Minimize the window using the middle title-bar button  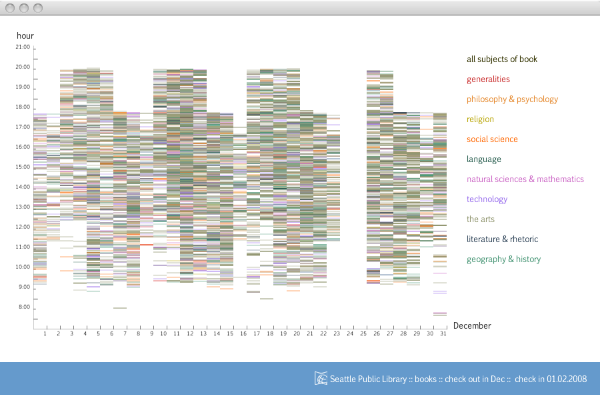click(x=24, y=8)
